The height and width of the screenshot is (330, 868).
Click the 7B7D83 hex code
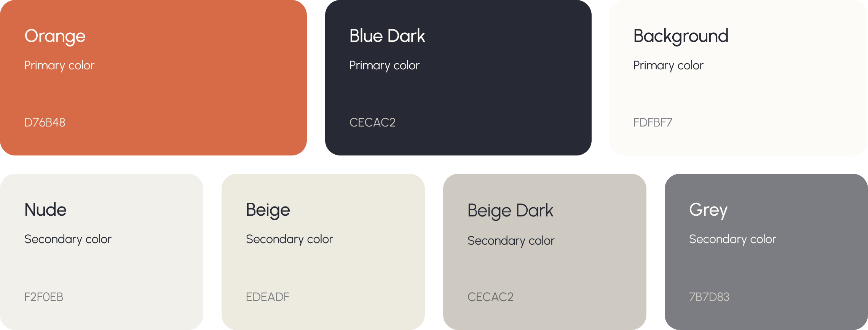[709, 297]
